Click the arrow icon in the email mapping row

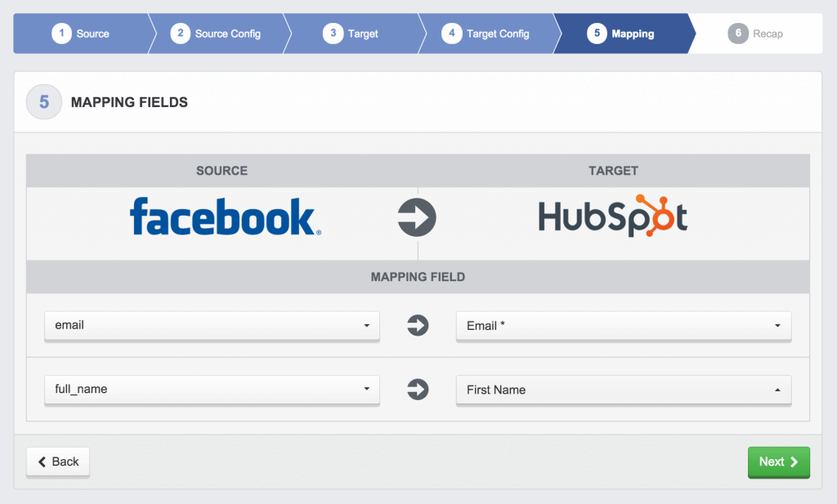point(418,325)
